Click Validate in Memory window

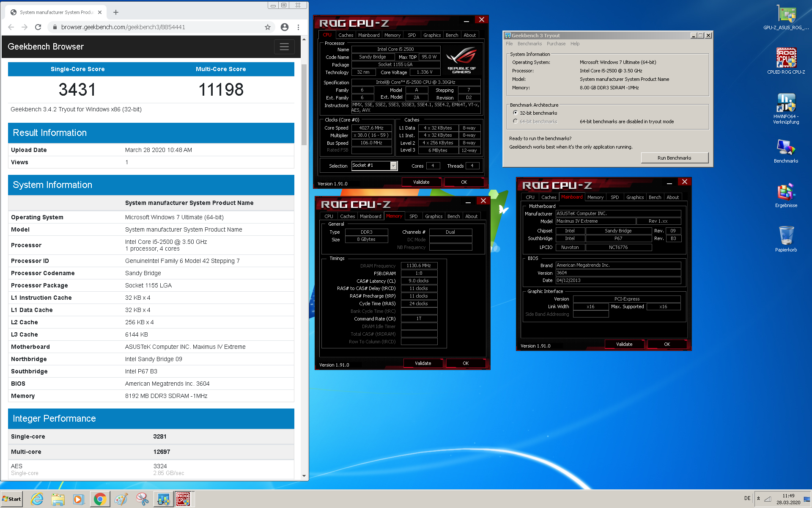[423, 363]
